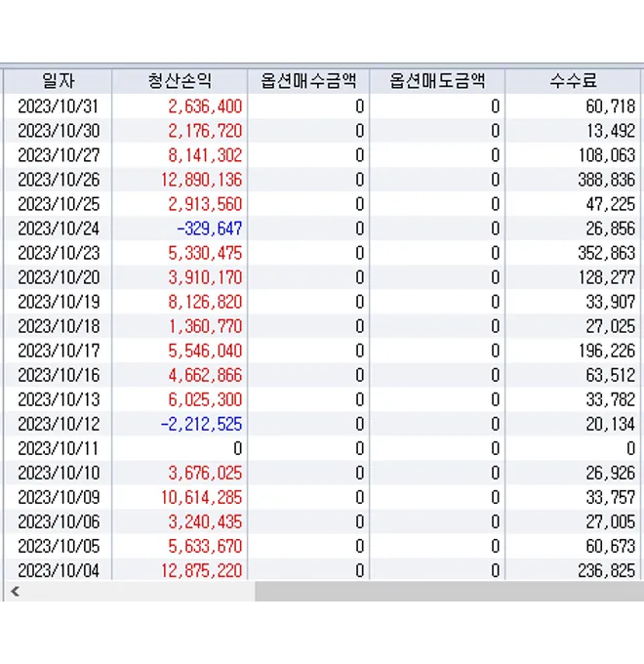Screen dimensions: 644x664
Task: Click fee value 63,512
Action: click(611, 375)
